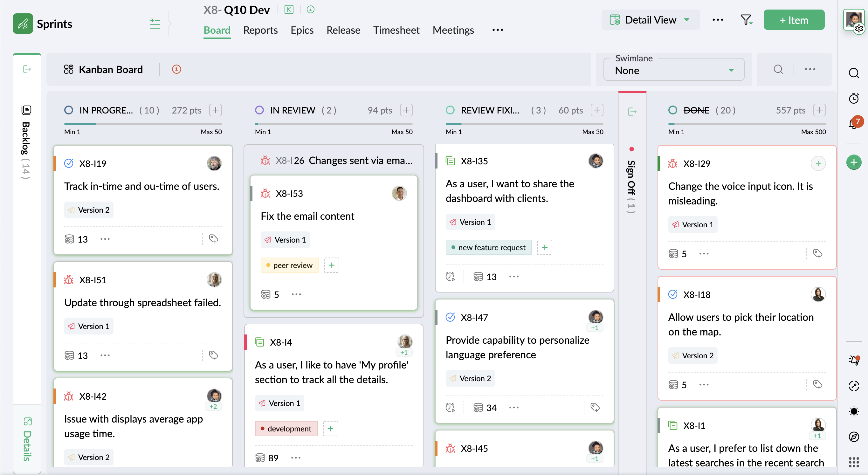Open the Swimlane None dropdown
The image size is (868, 475).
(674, 70)
